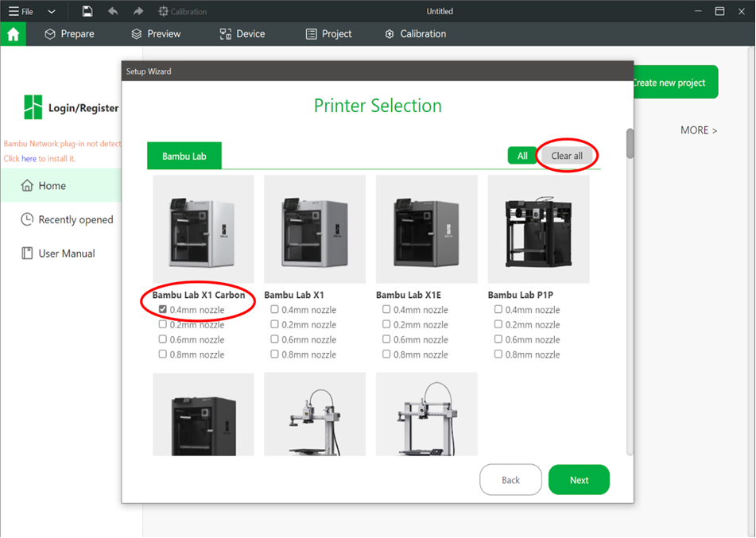The height and width of the screenshot is (538, 756).
Task: Uncheck 0.4mm nozzle for Bambu Lab X1 Carbon
Action: (163, 310)
